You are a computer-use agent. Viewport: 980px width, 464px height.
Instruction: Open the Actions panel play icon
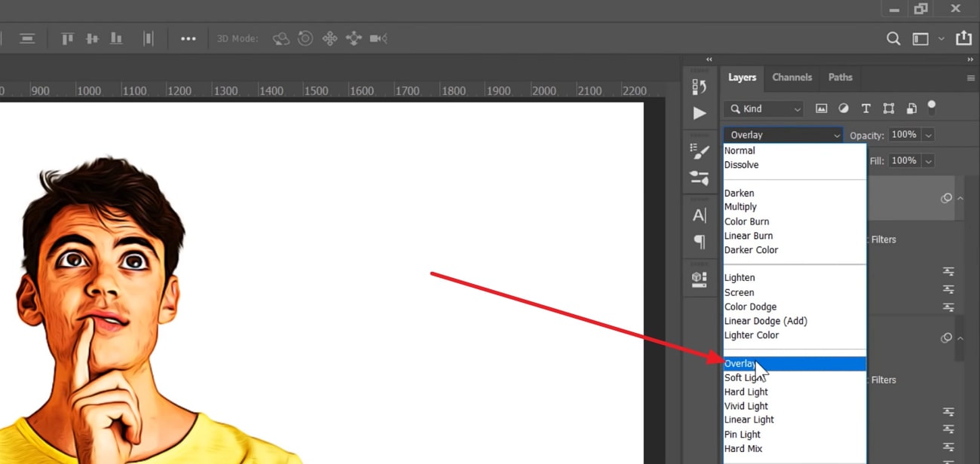pos(700,113)
